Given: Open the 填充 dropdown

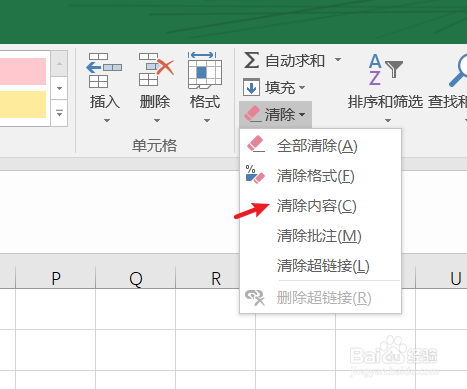Looking at the screenshot, I should point(302,88).
